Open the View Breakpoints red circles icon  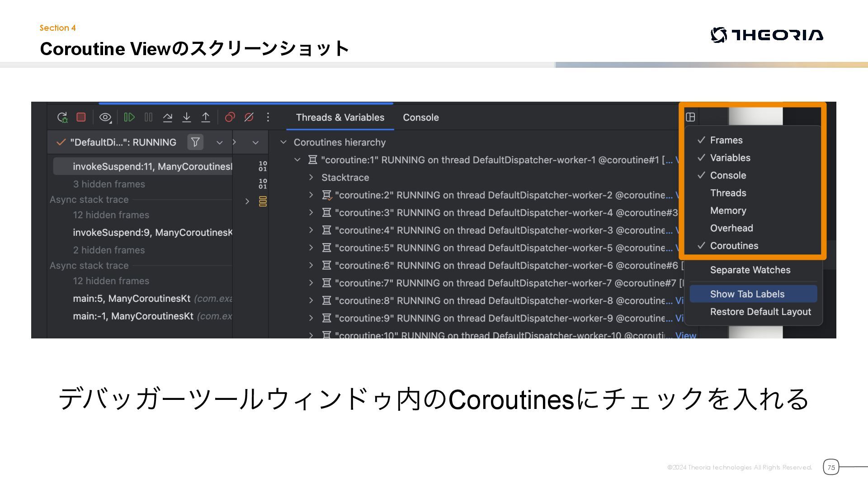(x=230, y=117)
